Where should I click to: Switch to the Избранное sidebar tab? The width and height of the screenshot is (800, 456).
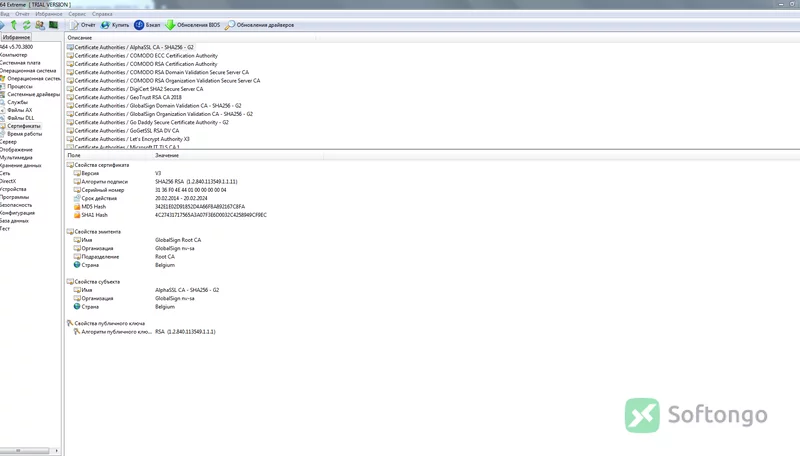[16, 37]
